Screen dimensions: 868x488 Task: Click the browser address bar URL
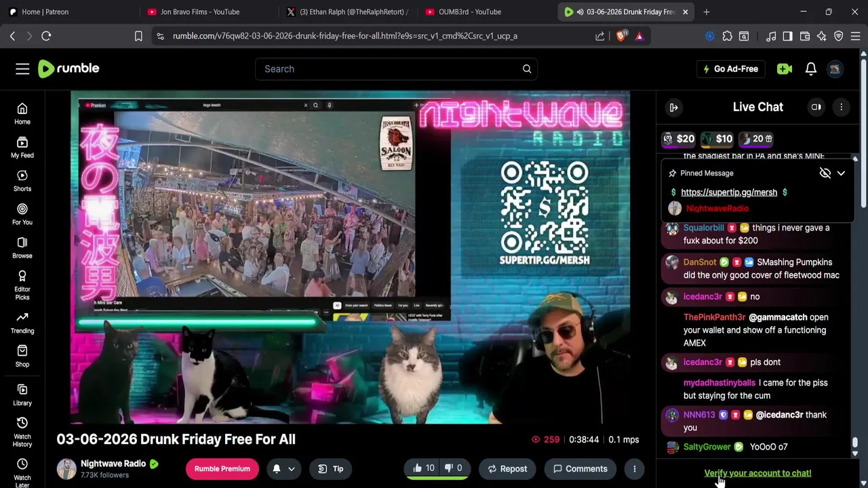pyautogui.click(x=345, y=36)
